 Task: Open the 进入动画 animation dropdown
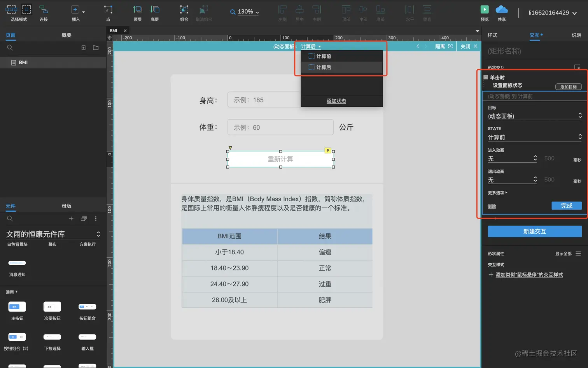coord(513,158)
